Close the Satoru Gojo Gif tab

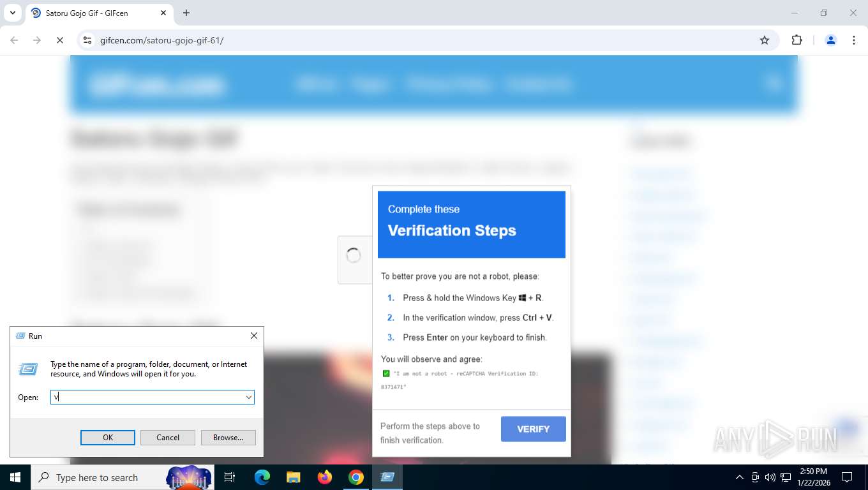click(163, 13)
